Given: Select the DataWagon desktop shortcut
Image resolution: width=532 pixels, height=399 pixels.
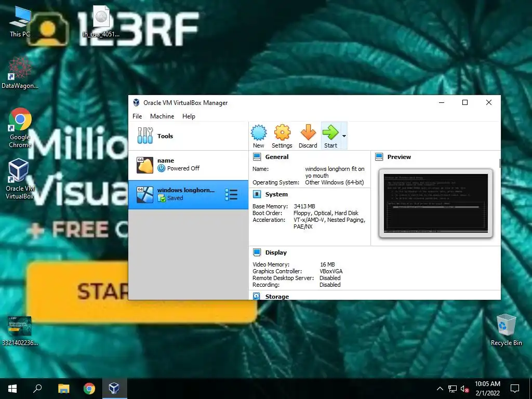Looking at the screenshot, I should [x=20, y=73].
